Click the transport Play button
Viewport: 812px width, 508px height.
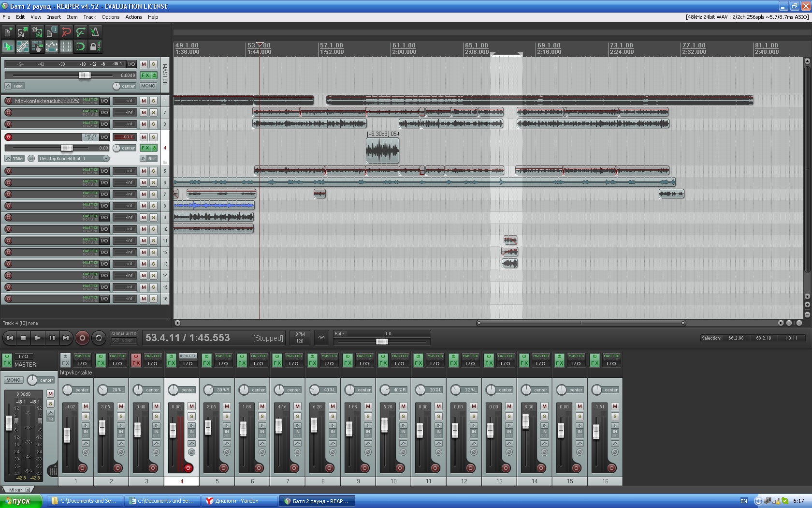point(38,338)
